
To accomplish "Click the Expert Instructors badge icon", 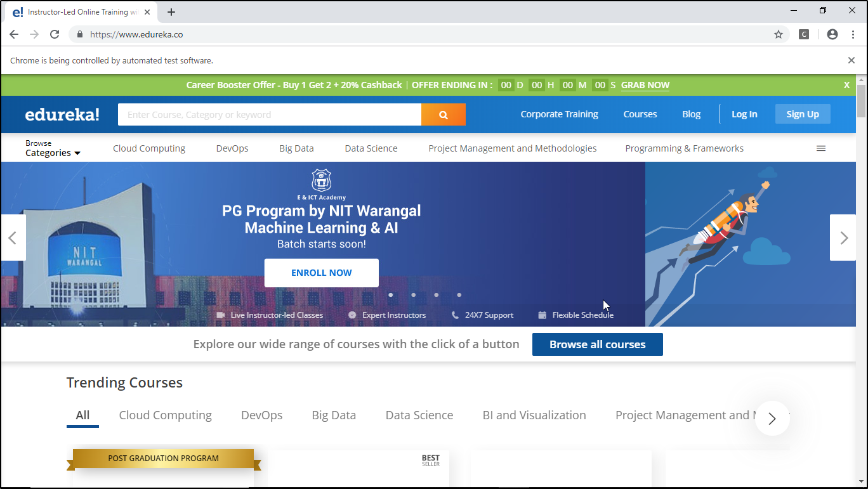I will tap(352, 315).
